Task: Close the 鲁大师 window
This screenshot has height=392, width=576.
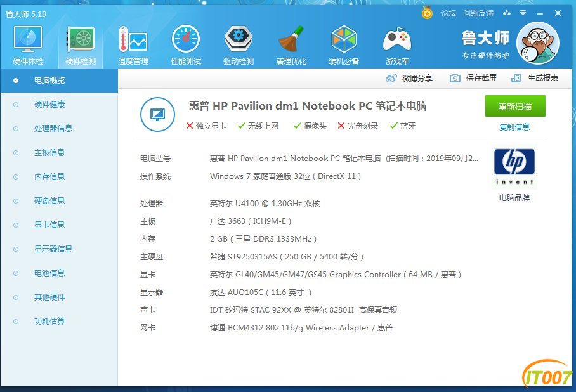Action: 558,13
